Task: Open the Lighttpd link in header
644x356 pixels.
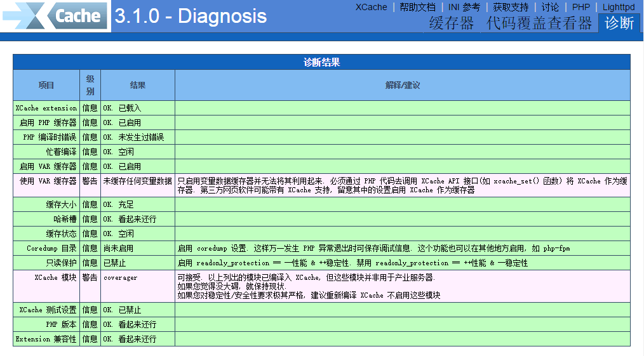Action: click(x=618, y=7)
